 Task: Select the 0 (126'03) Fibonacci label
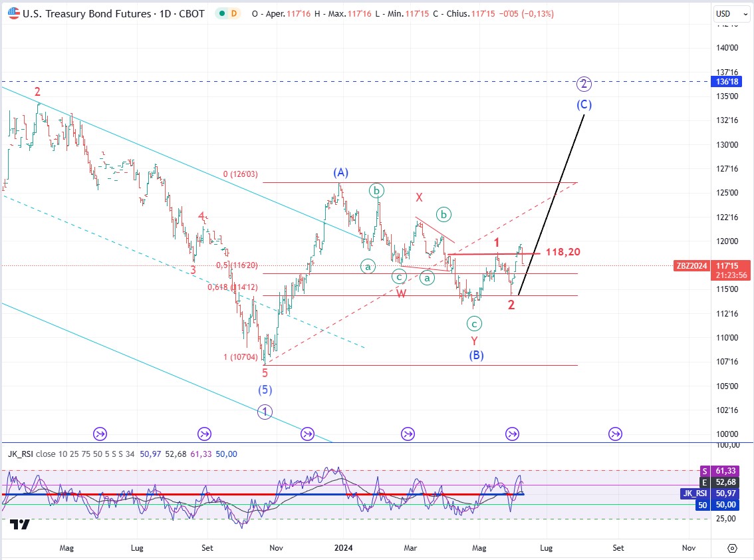pyautogui.click(x=240, y=174)
